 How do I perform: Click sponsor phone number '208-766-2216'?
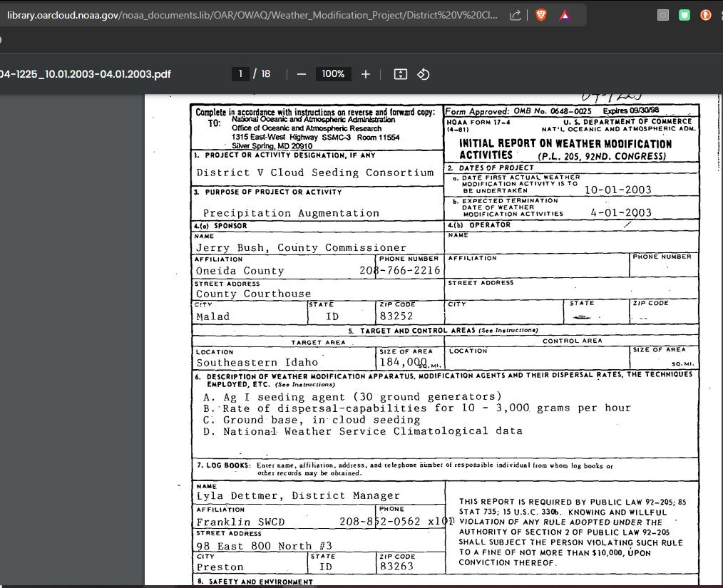[x=400, y=271]
